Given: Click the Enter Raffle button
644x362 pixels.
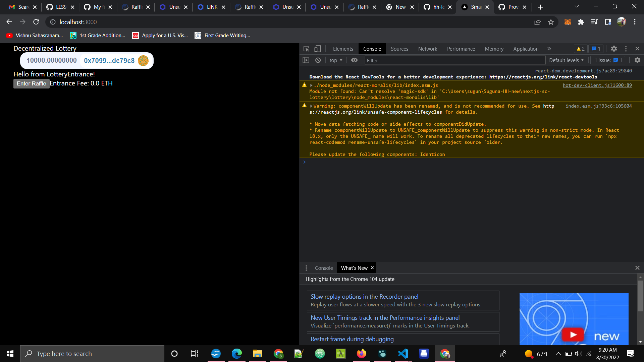Looking at the screenshot, I should pos(31,83).
